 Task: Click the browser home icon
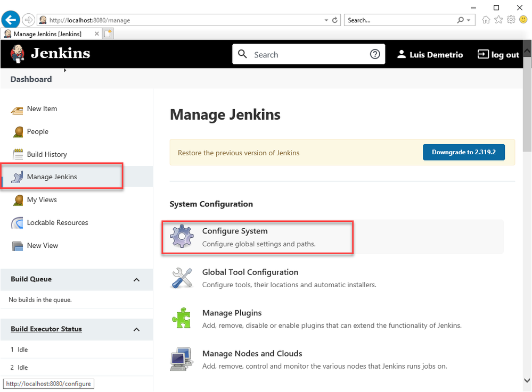[x=486, y=20]
